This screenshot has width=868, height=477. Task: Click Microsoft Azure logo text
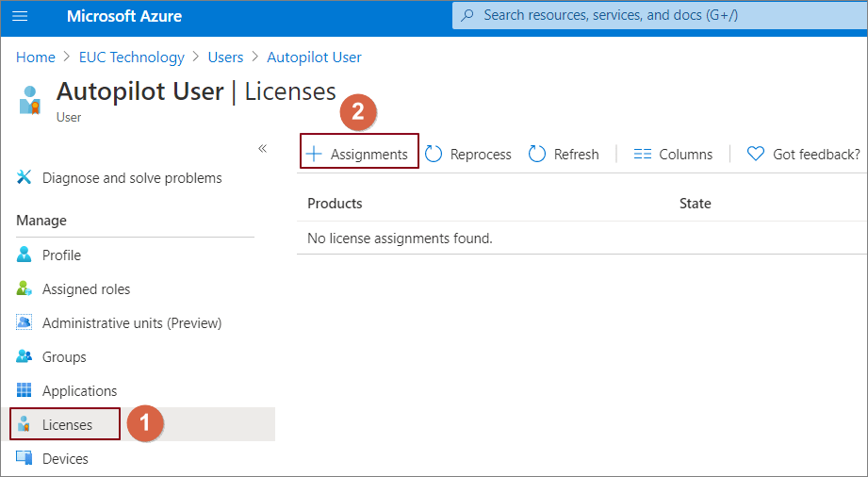click(x=124, y=16)
